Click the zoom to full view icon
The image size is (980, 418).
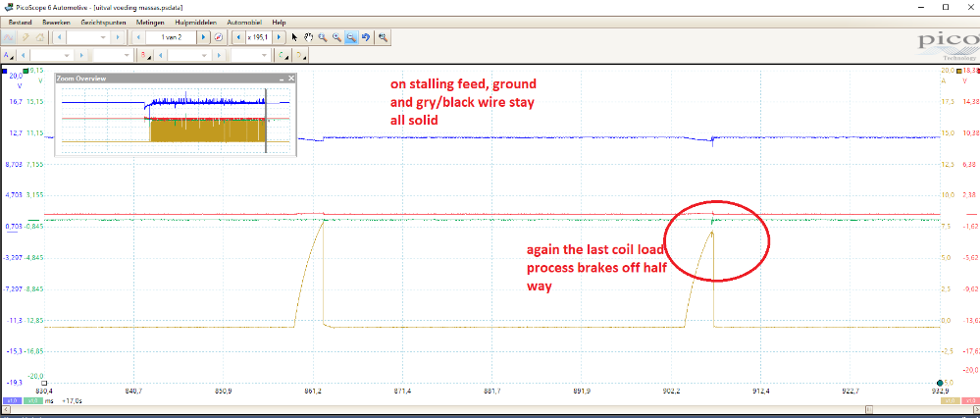(x=383, y=37)
